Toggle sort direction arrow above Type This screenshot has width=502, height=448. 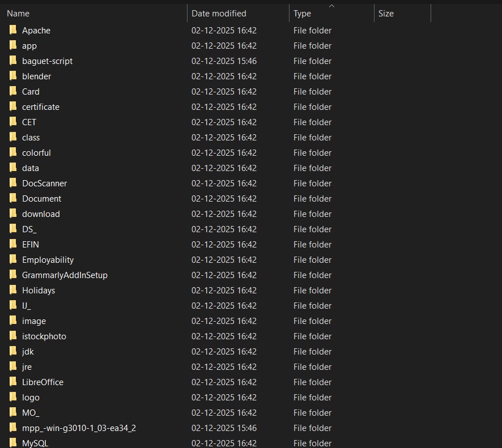coord(331,6)
